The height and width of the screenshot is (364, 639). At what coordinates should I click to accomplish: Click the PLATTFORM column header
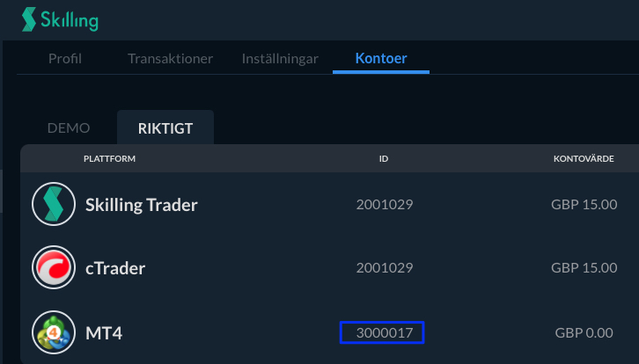(110, 159)
